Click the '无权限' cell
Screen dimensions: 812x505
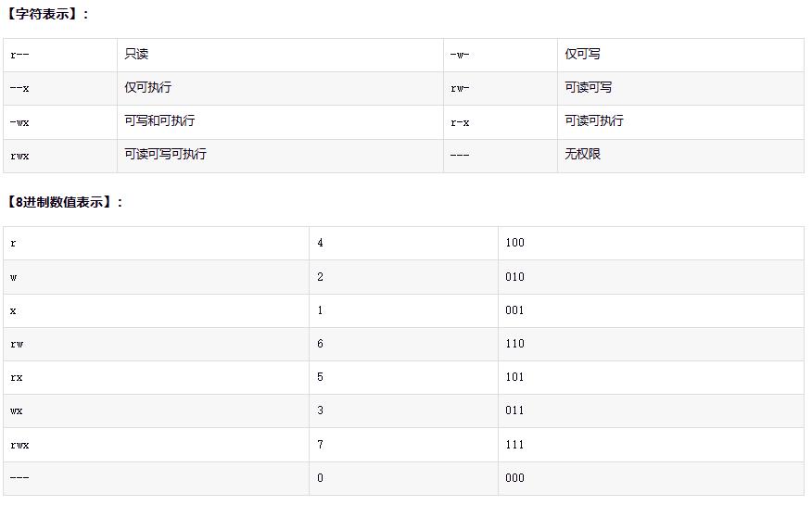(583, 155)
